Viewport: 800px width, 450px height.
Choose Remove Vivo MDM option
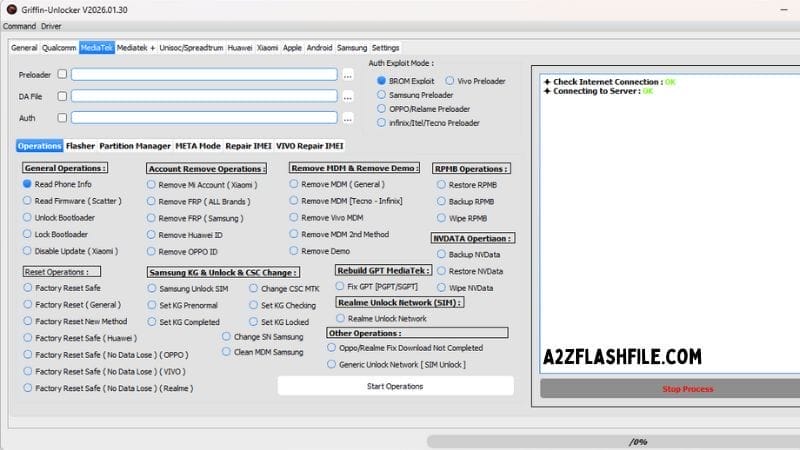click(326, 218)
